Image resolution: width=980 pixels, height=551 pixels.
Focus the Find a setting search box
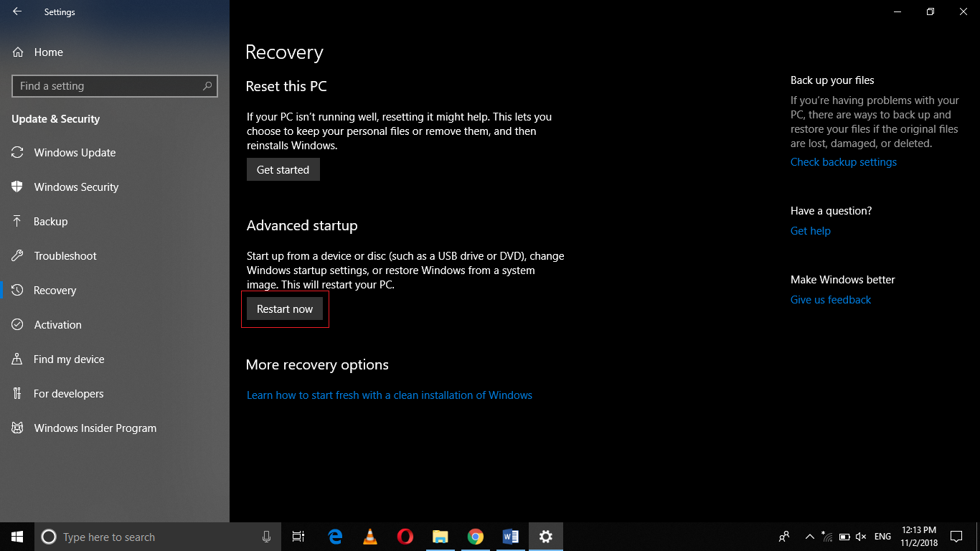coord(115,86)
